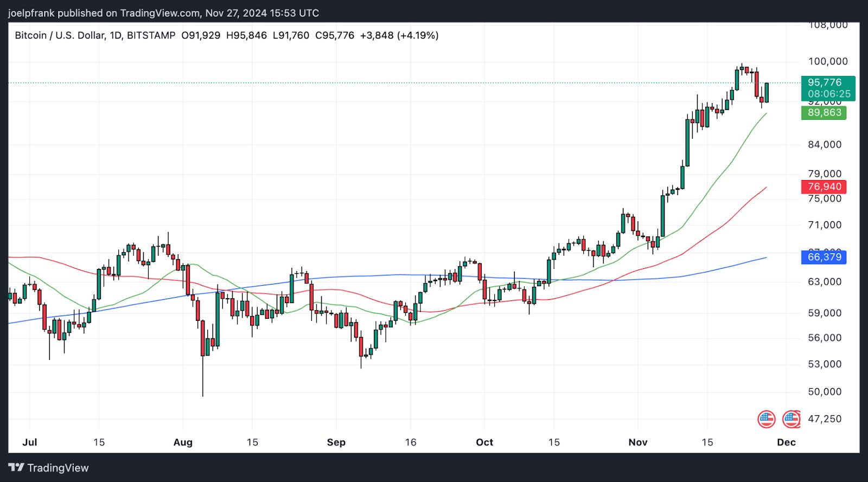Screen dimensions: 868x482
Task: Open the right stacked US flag events icon
Action: (792, 419)
